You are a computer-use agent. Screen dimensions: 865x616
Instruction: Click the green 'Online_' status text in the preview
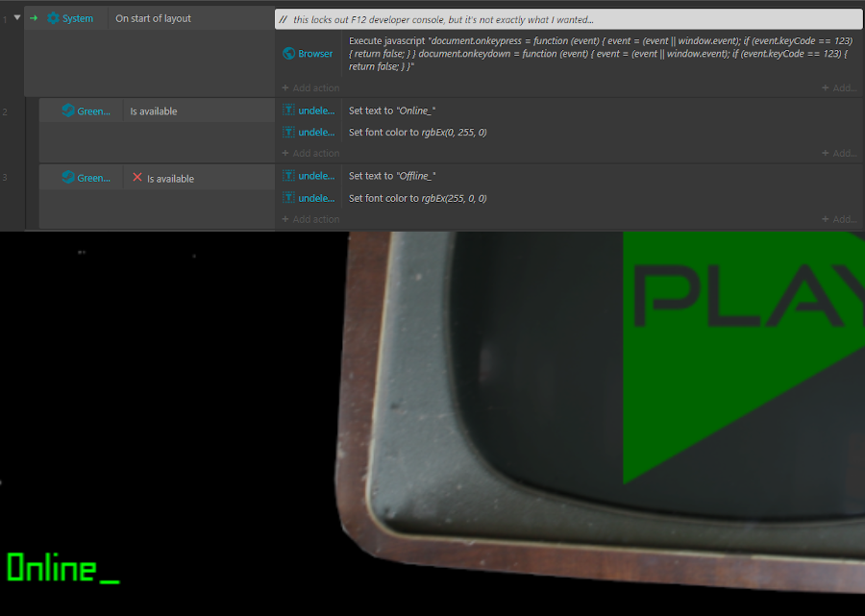[62, 568]
